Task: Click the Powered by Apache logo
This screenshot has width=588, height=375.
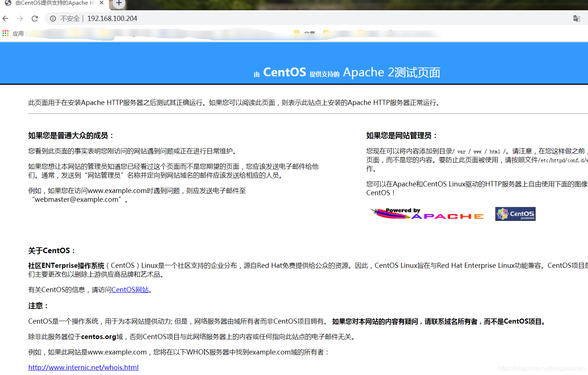Action: point(427,214)
